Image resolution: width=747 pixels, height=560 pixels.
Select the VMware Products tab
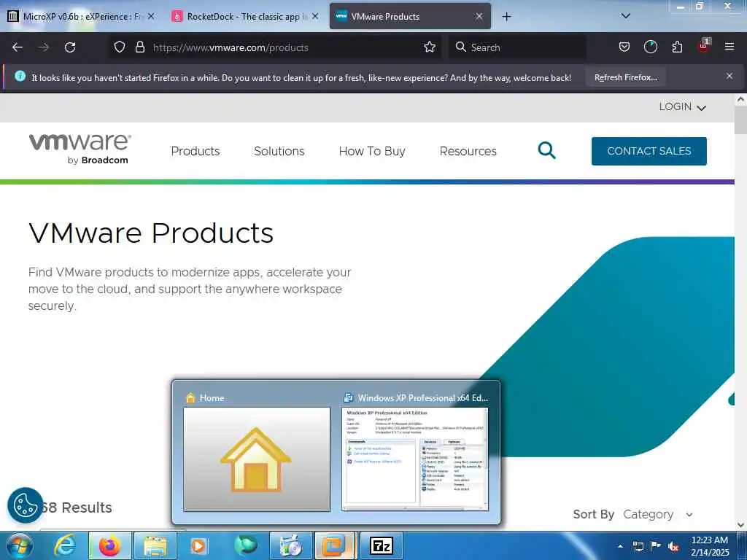[x=410, y=16]
